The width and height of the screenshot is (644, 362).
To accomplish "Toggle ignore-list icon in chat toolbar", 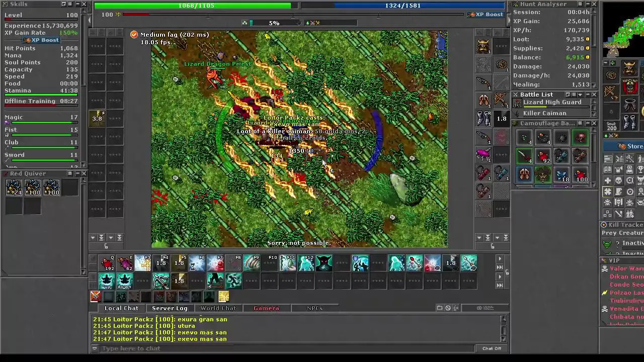I will point(448,308).
